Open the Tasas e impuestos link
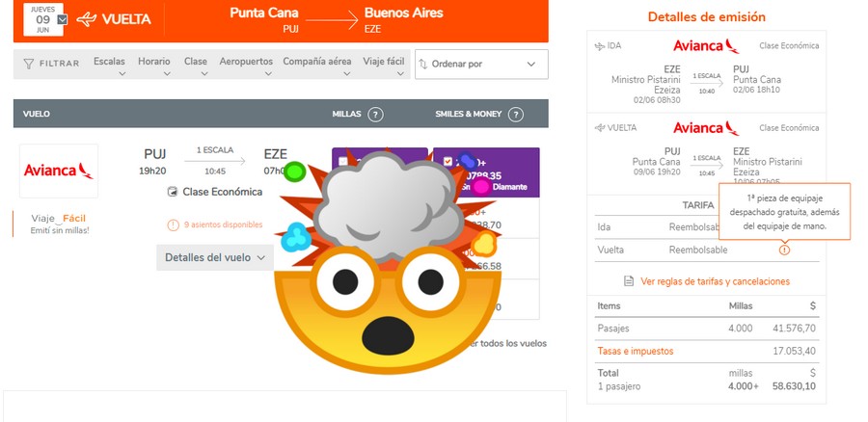 point(636,352)
